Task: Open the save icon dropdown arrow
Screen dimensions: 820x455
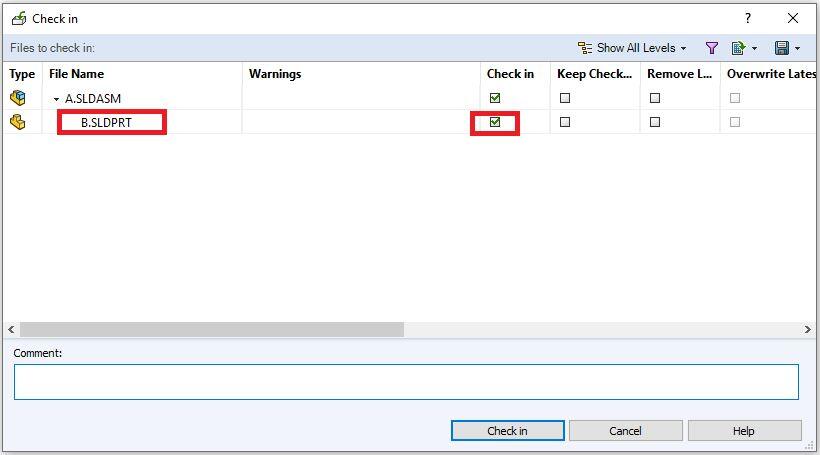Action: point(797,48)
